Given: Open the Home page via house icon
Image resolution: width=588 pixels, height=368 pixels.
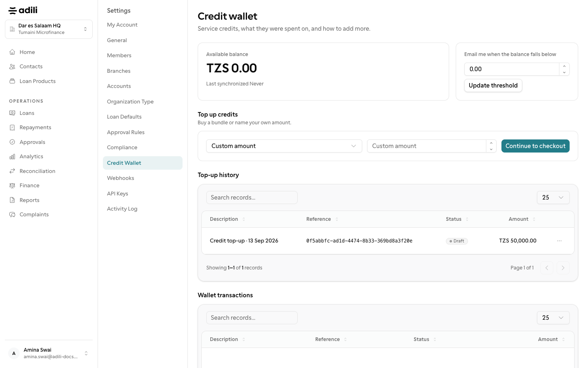Looking at the screenshot, I should (12, 52).
